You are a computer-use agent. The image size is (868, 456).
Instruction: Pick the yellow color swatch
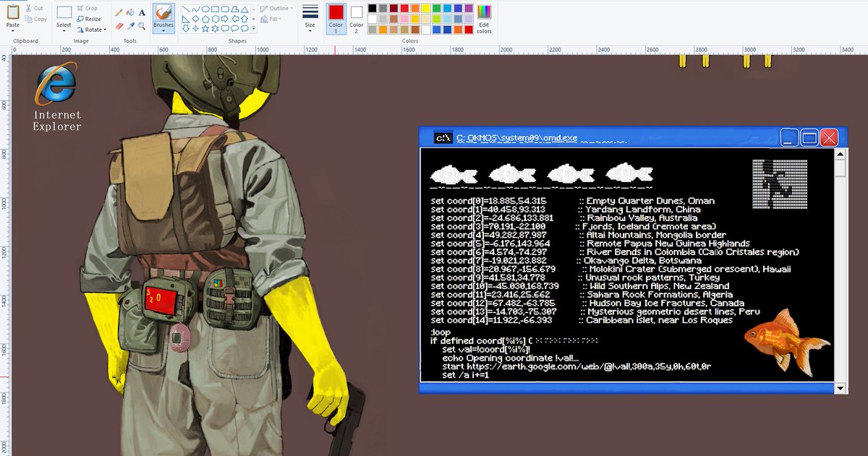(x=425, y=9)
